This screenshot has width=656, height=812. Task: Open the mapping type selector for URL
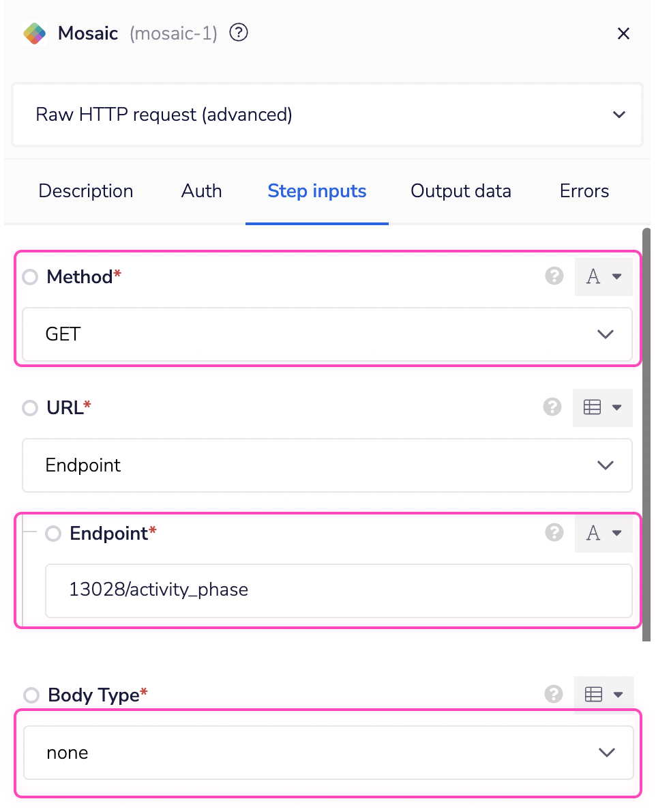click(x=603, y=407)
